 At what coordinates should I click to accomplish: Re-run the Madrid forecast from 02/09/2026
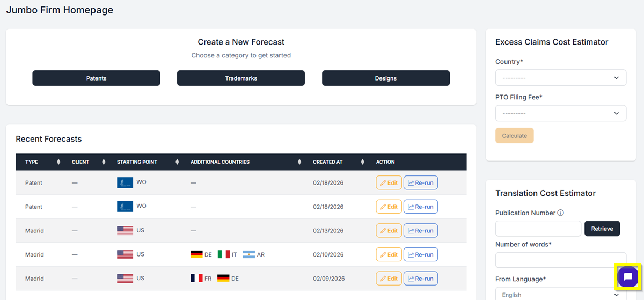click(x=421, y=279)
